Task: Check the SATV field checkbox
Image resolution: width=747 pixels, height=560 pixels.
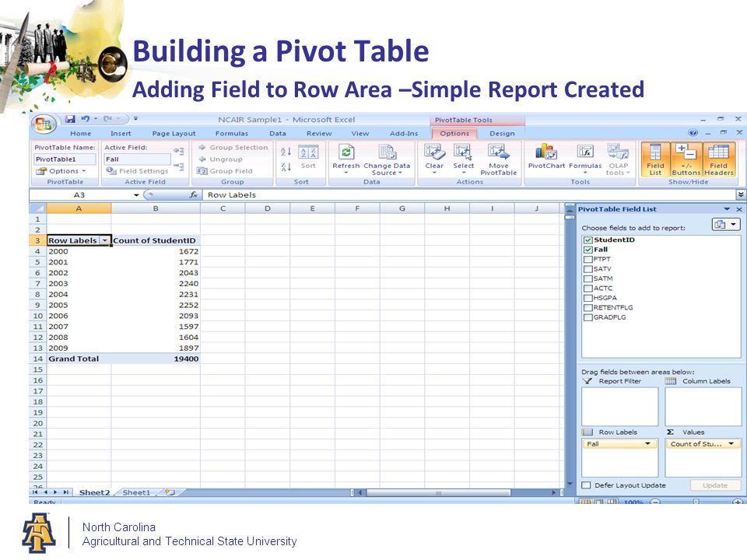Action: click(x=588, y=269)
